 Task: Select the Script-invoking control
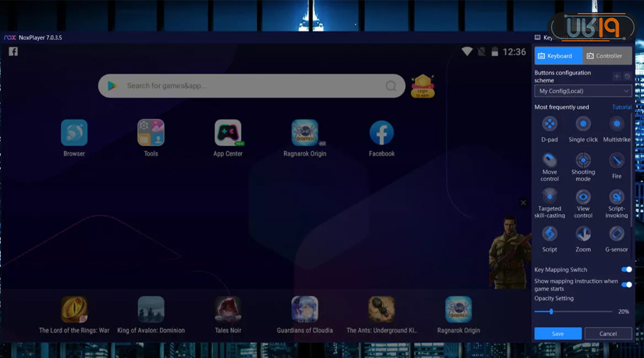[x=617, y=197]
